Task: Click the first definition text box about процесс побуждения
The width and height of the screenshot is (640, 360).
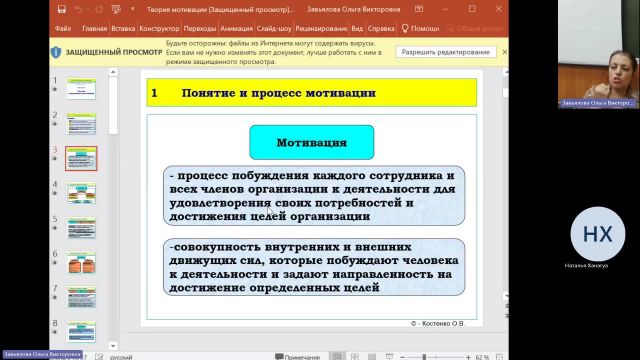Action: tap(313, 196)
